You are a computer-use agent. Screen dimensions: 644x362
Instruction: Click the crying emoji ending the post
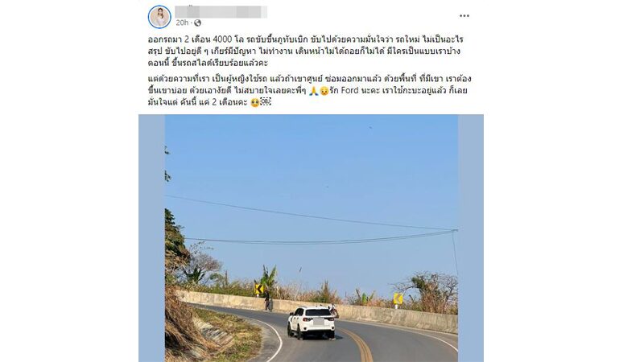point(254,103)
